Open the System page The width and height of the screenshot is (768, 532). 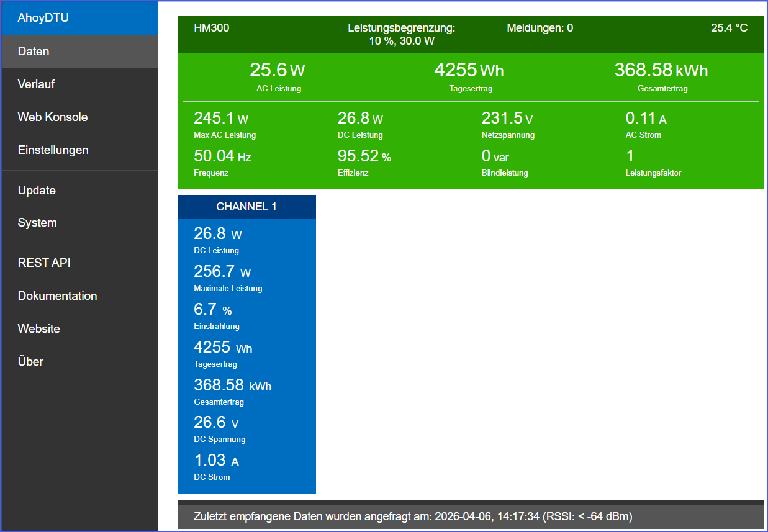click(37, 223)
